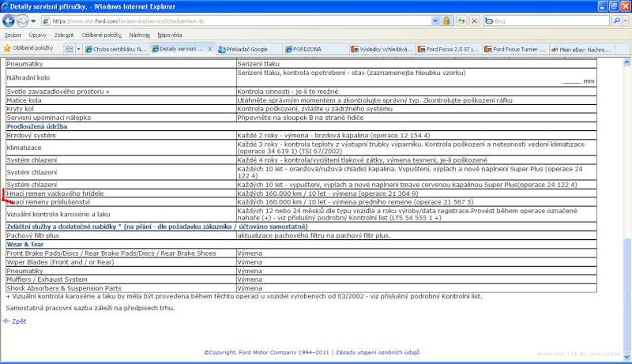
Task: Open the Nástroje menu
Action: (139, 35)
